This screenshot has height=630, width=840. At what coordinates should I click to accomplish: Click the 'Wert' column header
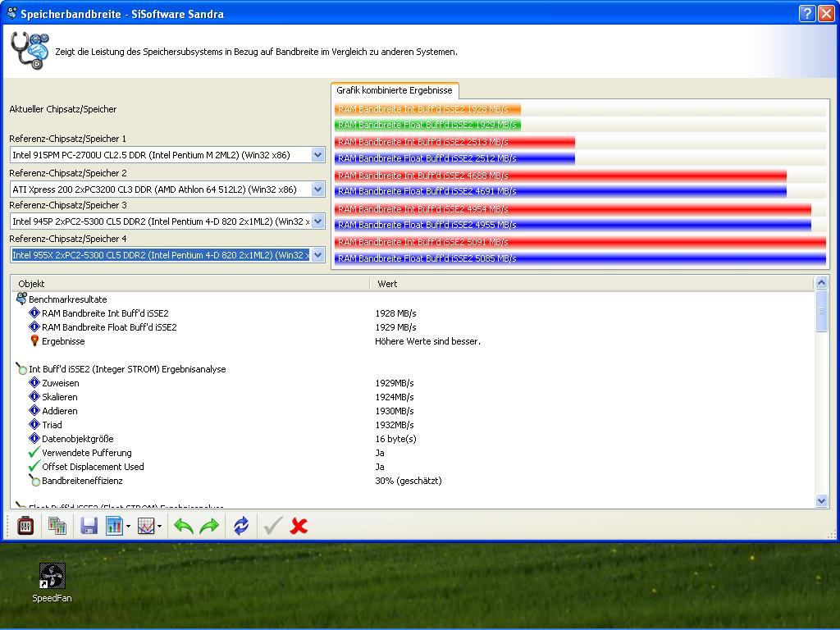pos(592,283)
